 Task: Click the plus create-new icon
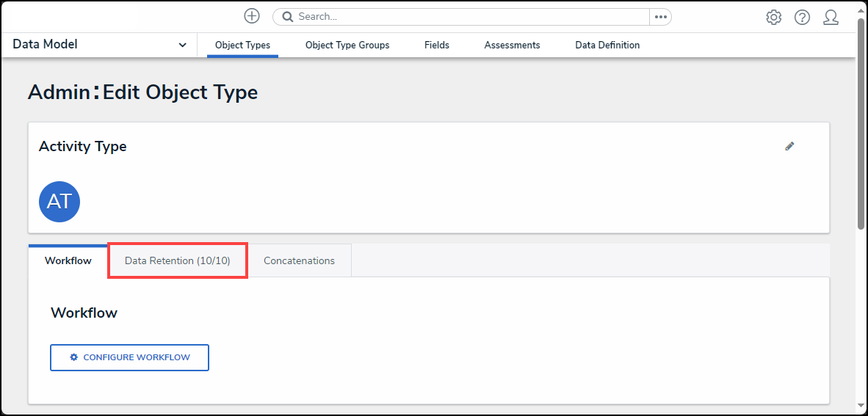[x=252, y=16]
